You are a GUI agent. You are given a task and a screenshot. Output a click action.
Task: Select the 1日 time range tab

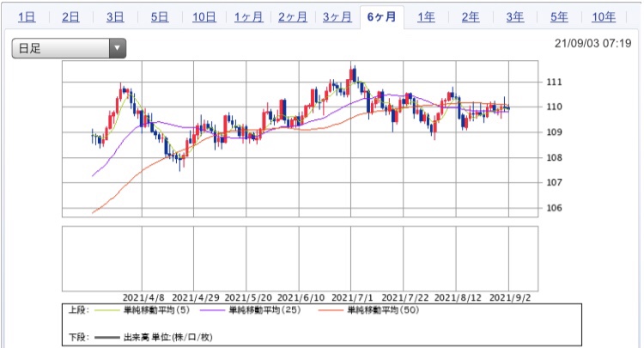click(x=27, y=17)
